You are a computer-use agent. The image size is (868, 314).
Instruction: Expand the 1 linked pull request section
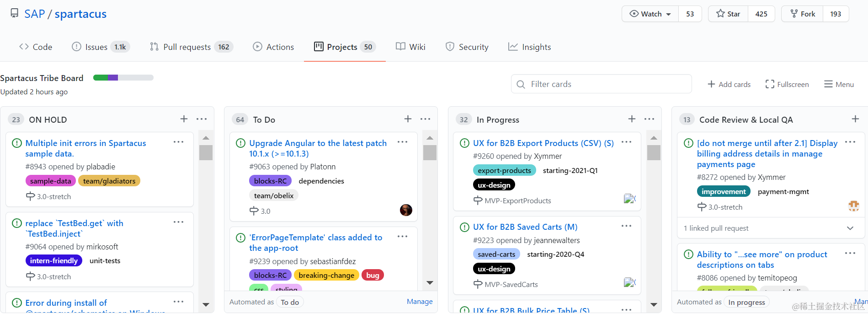pyautogui.click(x=850, y=228)
